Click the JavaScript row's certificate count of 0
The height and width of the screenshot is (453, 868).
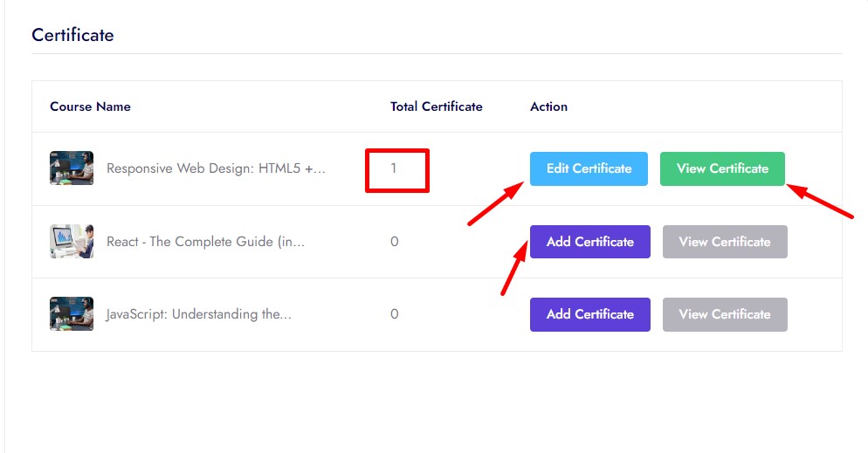tap(395, 314)
